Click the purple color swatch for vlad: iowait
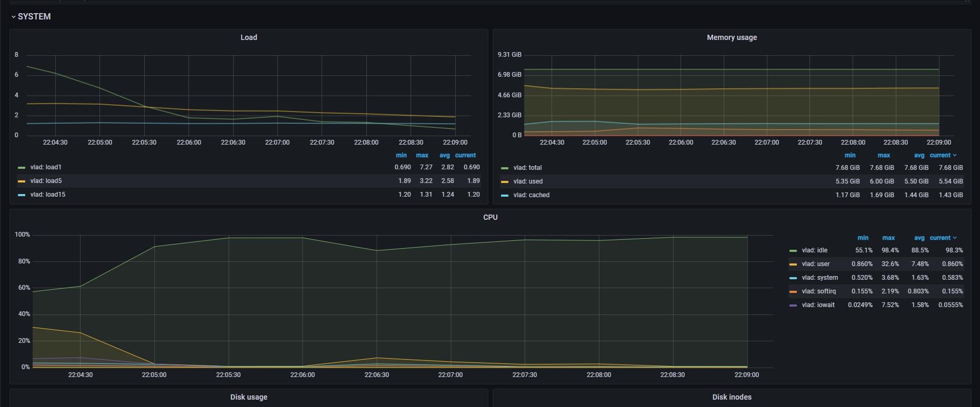 tap(793, 306)
